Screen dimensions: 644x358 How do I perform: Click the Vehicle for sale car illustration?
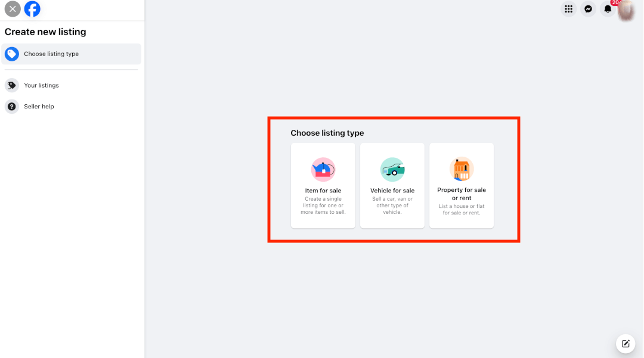[x=392, y=169]
